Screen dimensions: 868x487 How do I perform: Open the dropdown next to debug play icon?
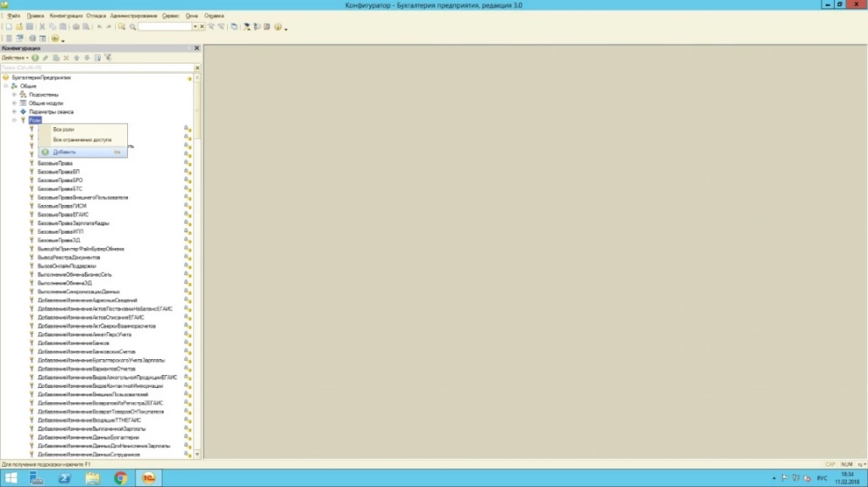[63, 40]
